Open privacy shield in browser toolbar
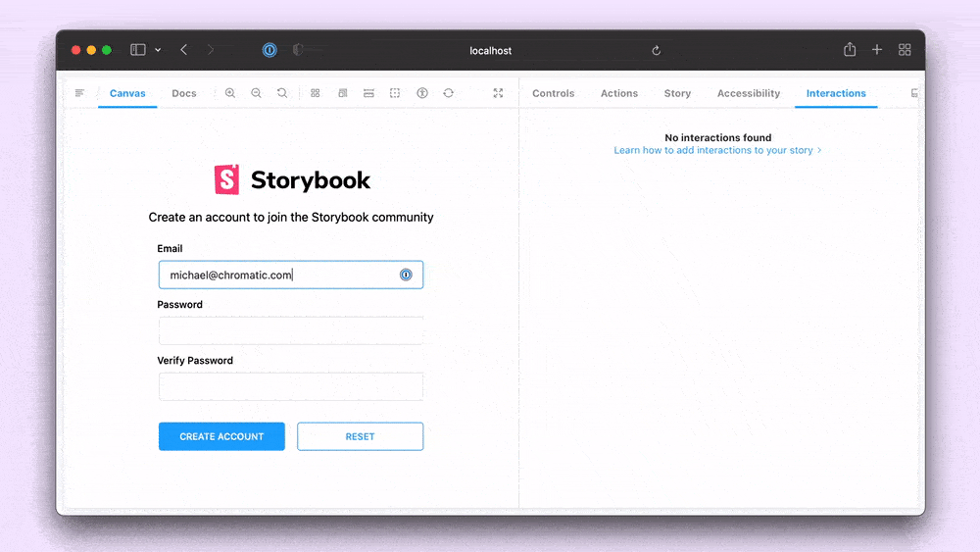The height and width of the screenshot is (552, 980). pyautogui.click(x=298, y=50)
